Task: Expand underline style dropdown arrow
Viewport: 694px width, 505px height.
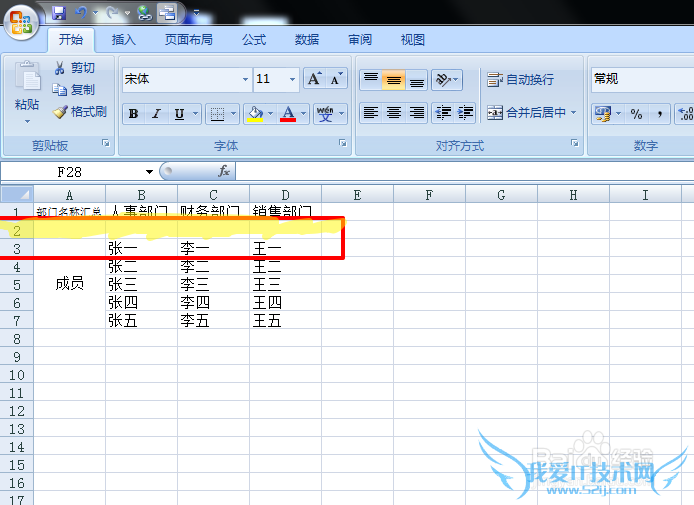Action: click(x=195, y=114)
